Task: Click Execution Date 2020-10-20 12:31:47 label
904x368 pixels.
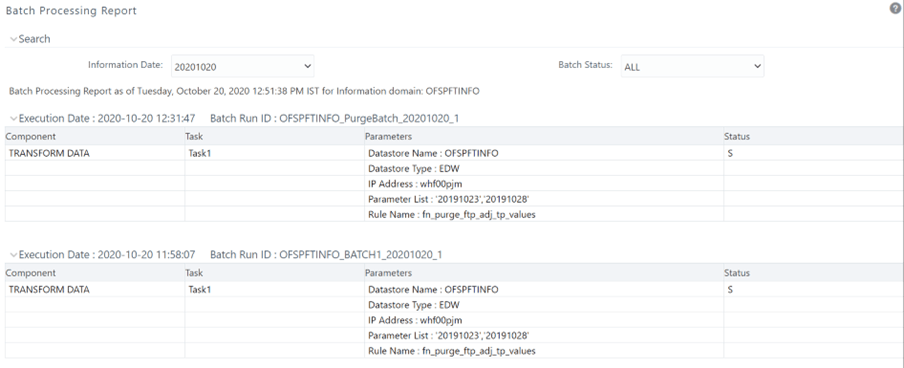Action: [x=107, y=119]
